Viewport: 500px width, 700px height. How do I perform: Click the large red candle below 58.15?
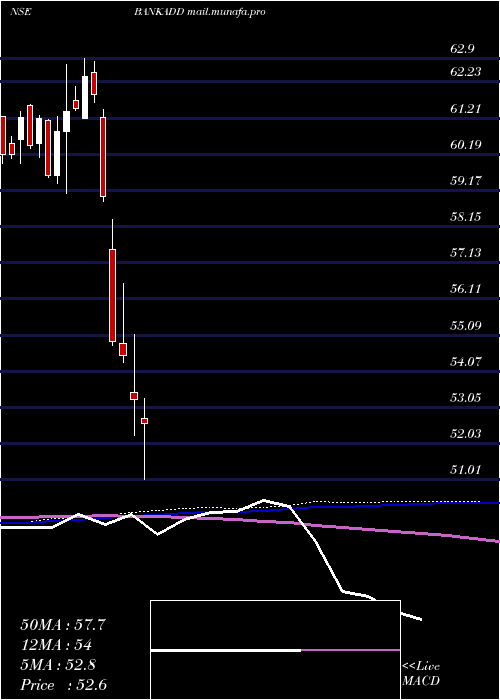(x=112, y=296)
